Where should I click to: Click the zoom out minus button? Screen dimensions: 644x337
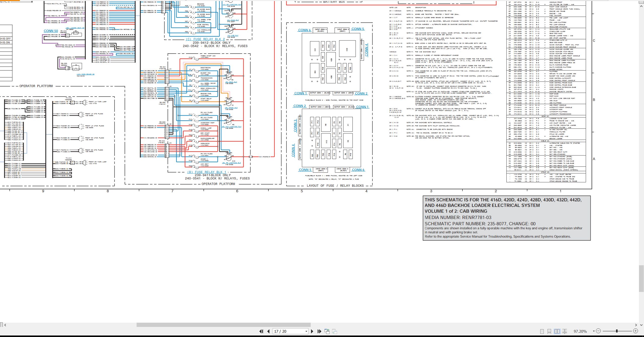(x=598, y=331)
